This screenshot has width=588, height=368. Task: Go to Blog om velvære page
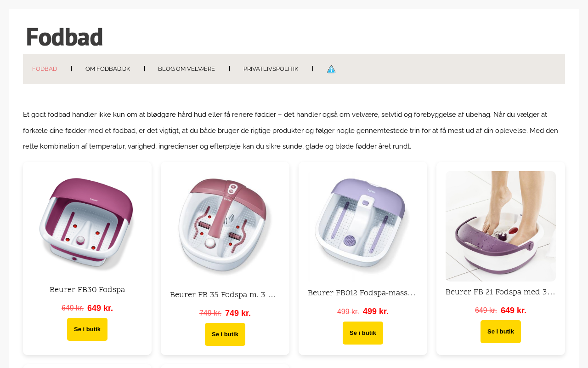(x=187, y=69)
